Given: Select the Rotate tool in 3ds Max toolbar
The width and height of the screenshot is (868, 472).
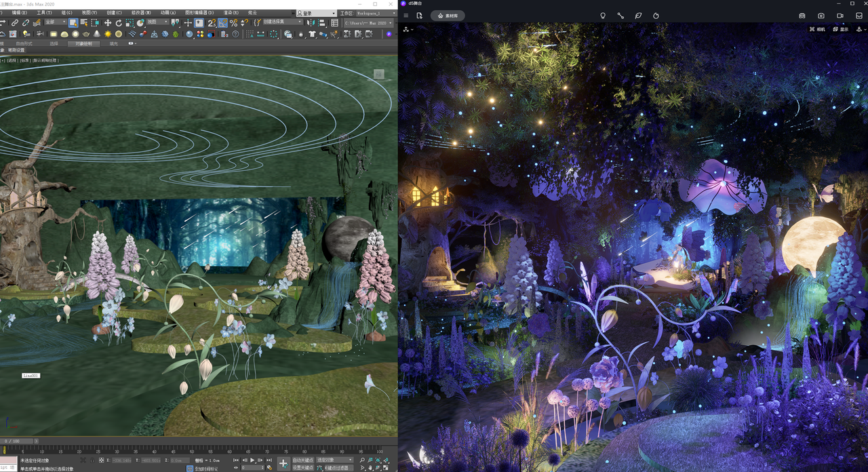Looking at the screenshot, I should 119,23.
